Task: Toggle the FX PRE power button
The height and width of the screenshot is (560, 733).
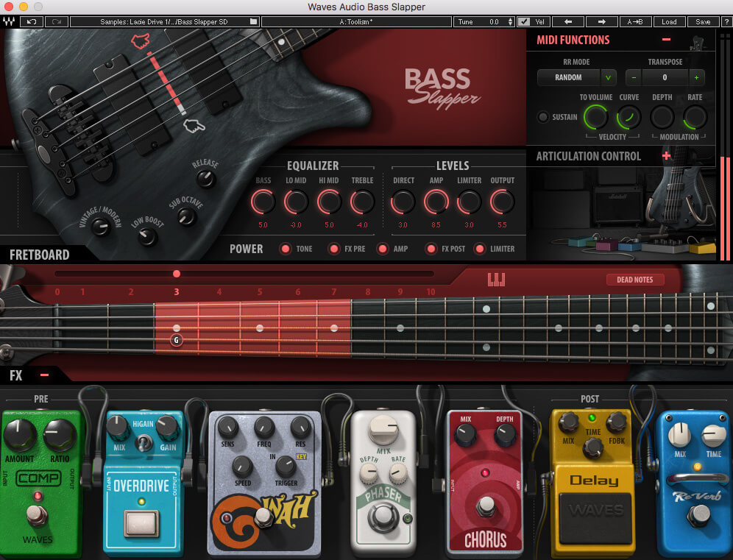Action: tap(334, 249)
